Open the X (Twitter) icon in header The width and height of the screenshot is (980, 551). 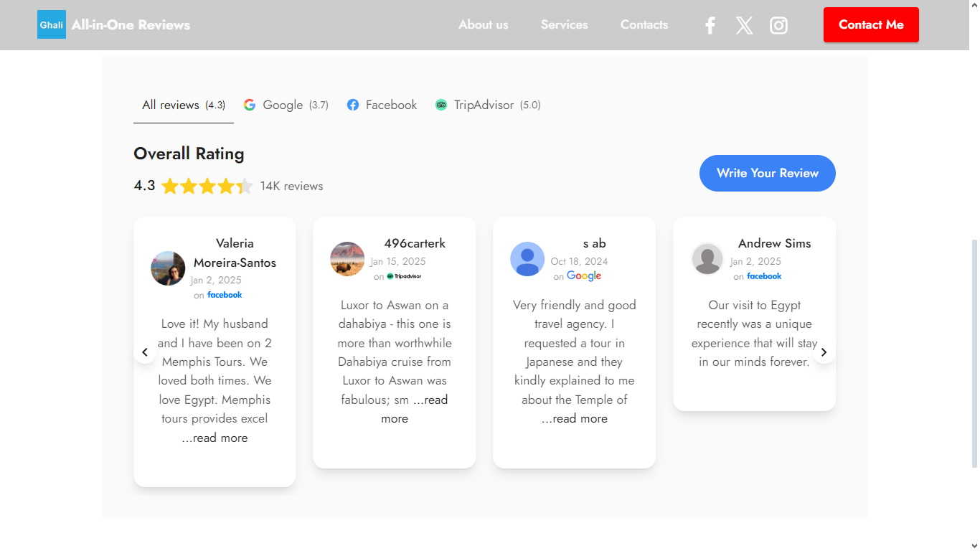point(745,26)
